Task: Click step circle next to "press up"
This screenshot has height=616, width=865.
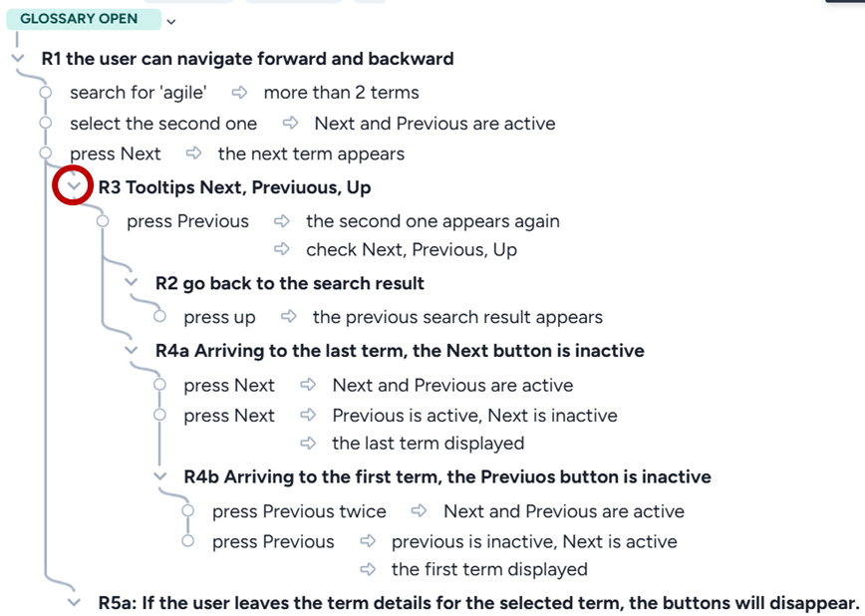Action: pos(159,317)
